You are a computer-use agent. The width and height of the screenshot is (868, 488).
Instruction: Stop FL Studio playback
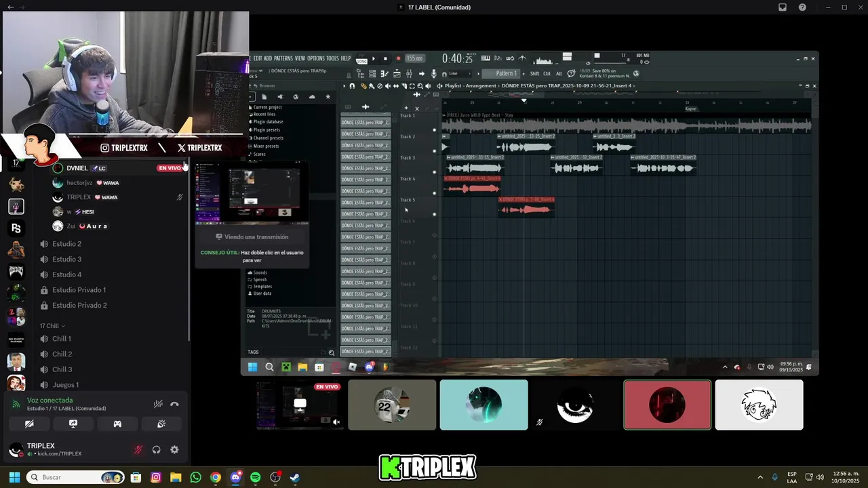385,59
